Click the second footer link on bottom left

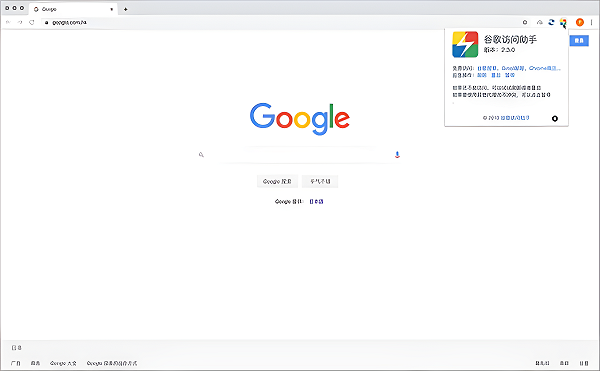tap(35, 363)
